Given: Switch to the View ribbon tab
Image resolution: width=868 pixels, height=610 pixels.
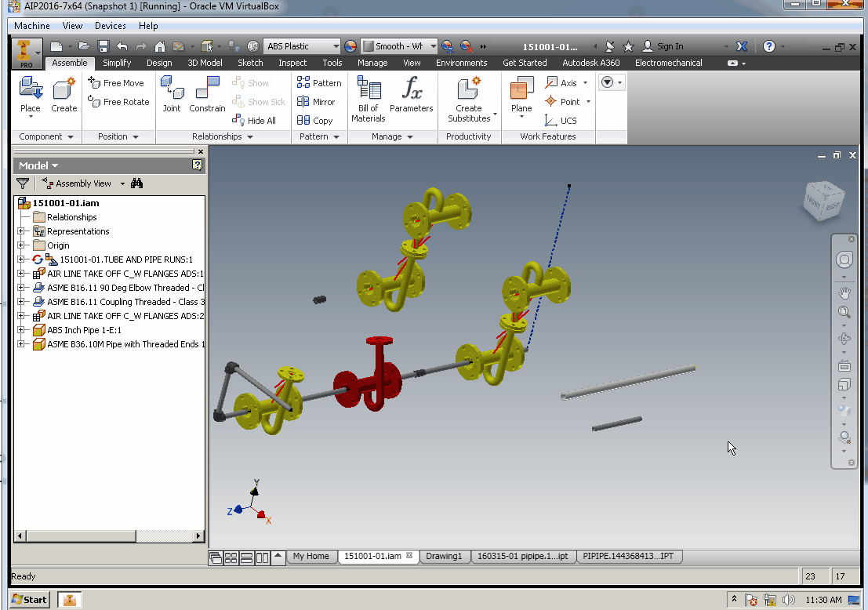Looking at the screenshot, I should click(x=412, y=63).
